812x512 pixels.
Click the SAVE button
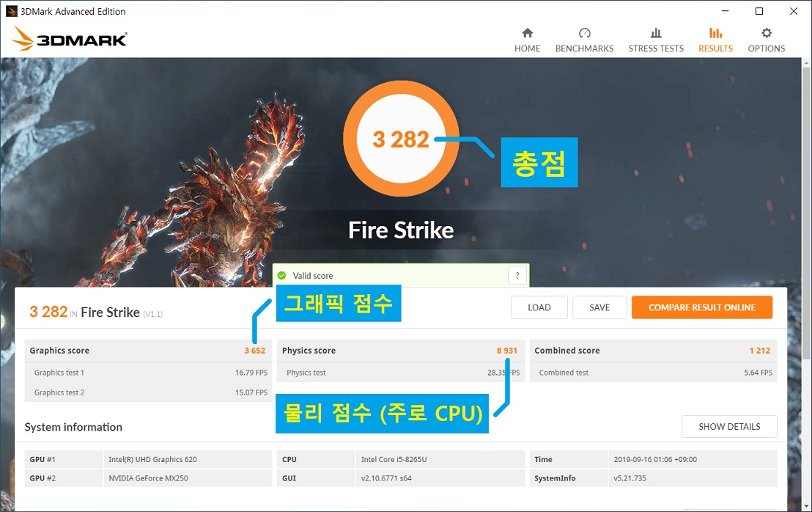pyautogui.click(x=599, y=307)
